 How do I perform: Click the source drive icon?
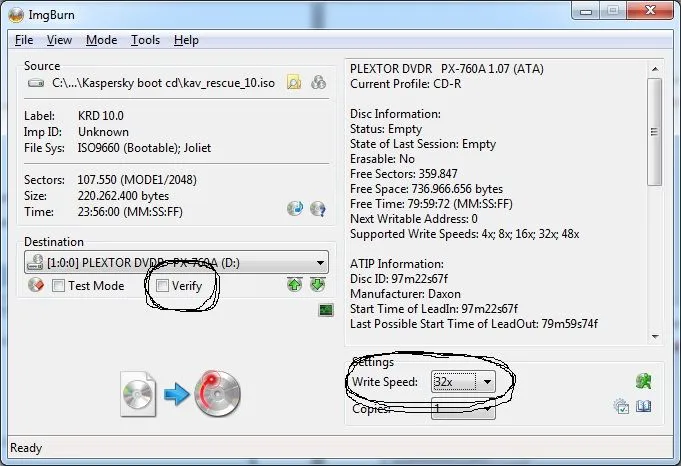(x=36, y=83)
